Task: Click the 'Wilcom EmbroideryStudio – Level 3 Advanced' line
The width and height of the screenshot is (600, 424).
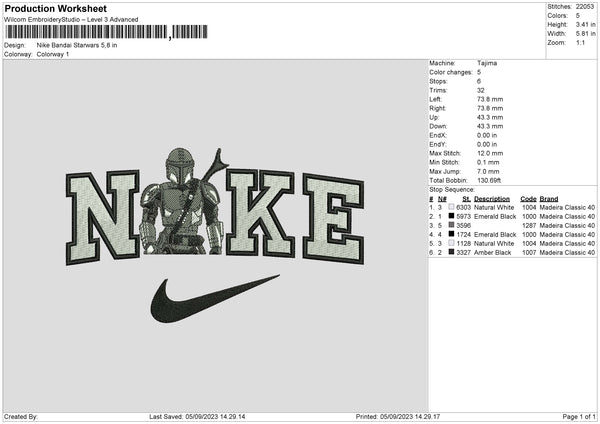Action: (x=71, y=20)
